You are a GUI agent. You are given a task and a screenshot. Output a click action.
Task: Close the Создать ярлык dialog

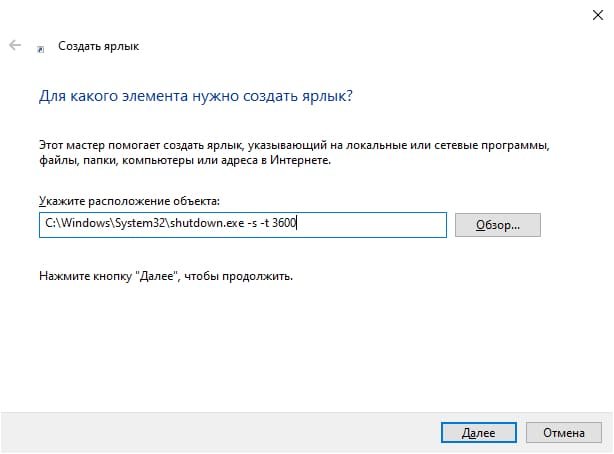[x=598, y=15]
